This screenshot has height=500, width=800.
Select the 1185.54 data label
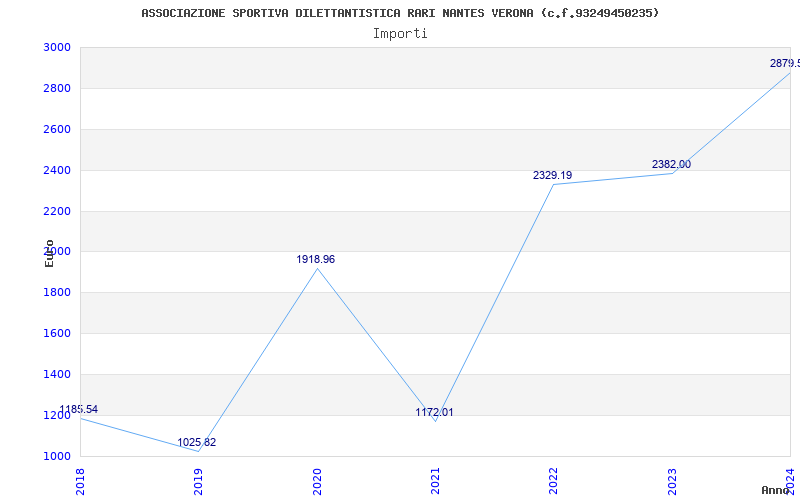79,409
